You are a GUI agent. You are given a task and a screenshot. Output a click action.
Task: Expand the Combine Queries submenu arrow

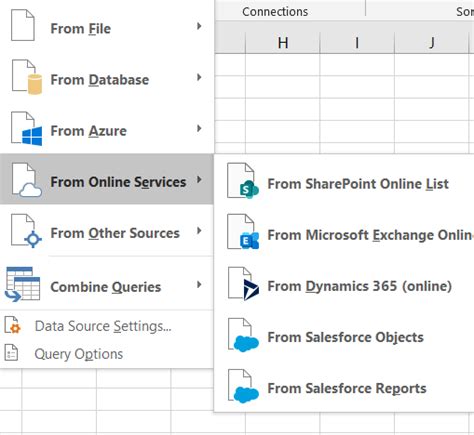(199, 285)
